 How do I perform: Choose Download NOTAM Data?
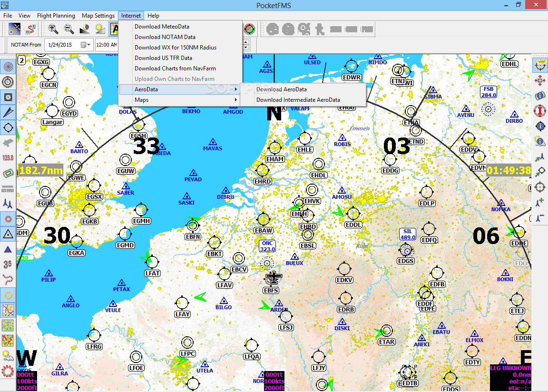181,37
